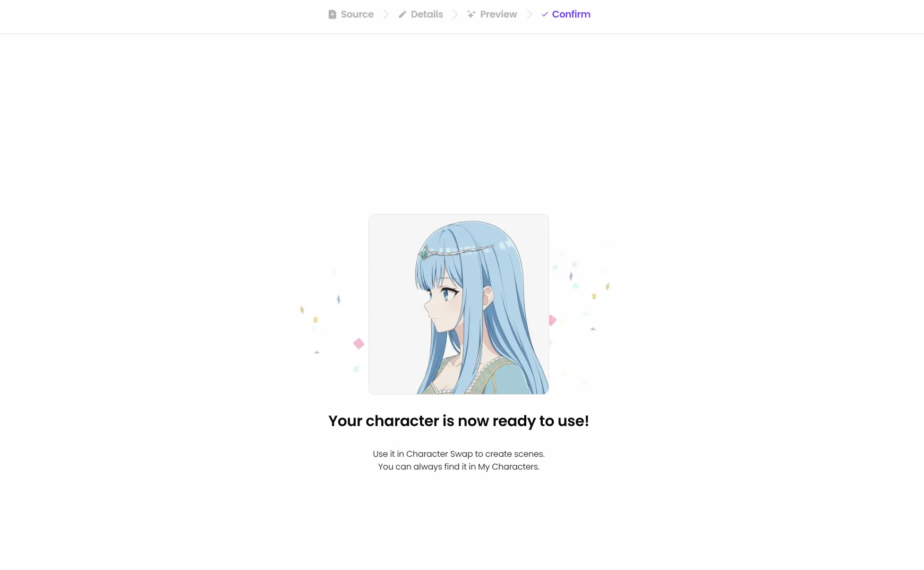
Task: Switch to the Preview step
Action: click(x=498, y=14)
